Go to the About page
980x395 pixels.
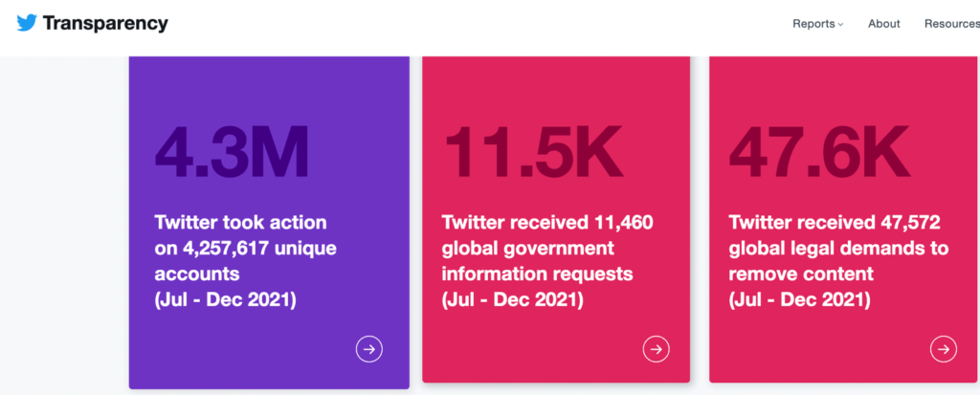tap(883, 24)
